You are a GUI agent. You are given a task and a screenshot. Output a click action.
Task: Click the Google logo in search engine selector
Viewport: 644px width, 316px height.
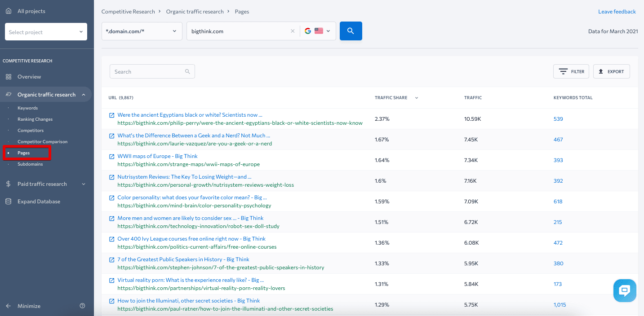point(308,31)
